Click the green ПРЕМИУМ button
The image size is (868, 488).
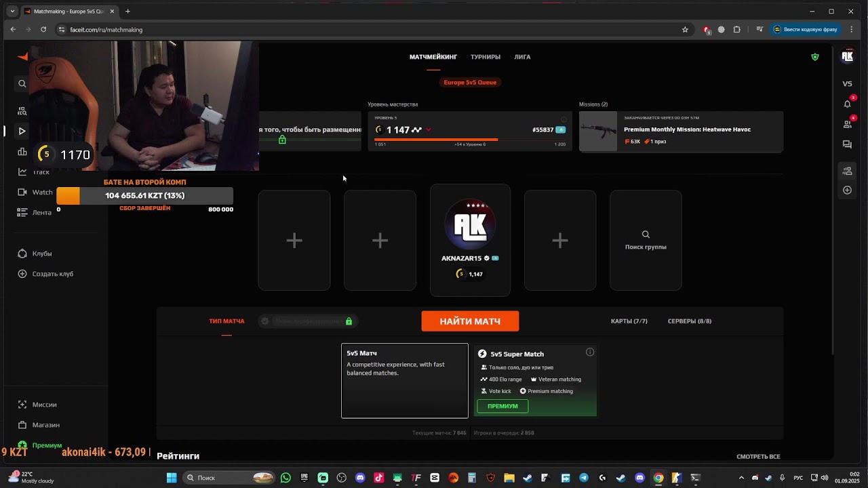[x=502, y=406]
